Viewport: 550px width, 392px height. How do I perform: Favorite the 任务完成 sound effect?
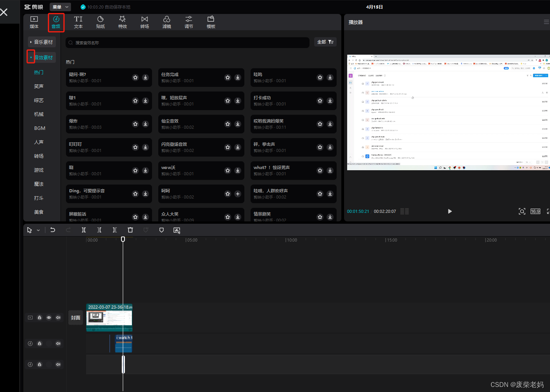click(x=228, y=78)
